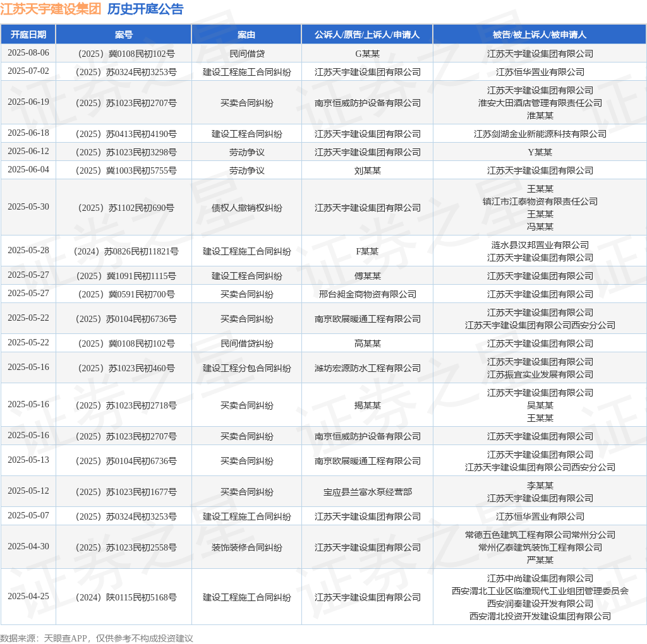Click the 建设工程分包合同纠纷 cause cell
The height and width of the screenshot is (644, 647).
click(x=247, y=368)
